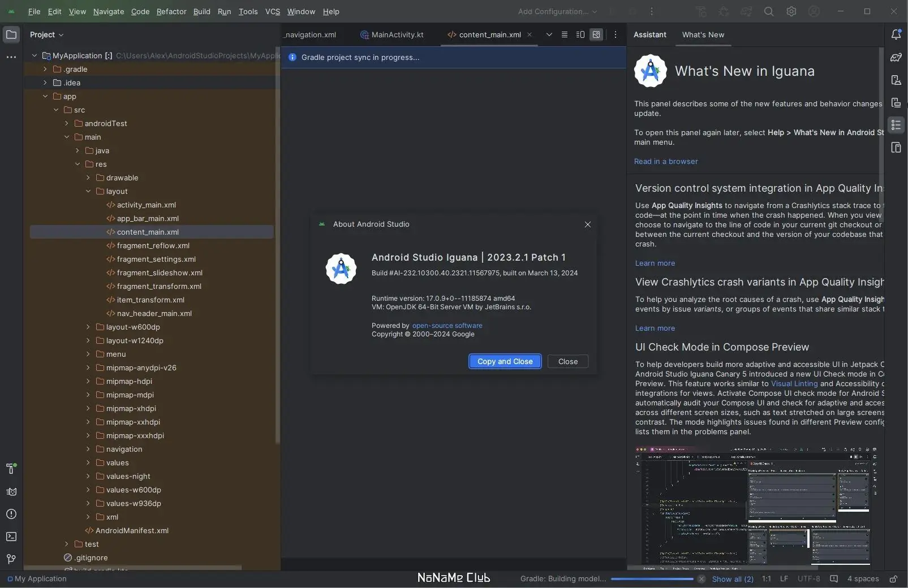Click Sync Project with Gradle Files icon
The height and width of the screenshot is (588, 908).
click(x=746, y=11)
